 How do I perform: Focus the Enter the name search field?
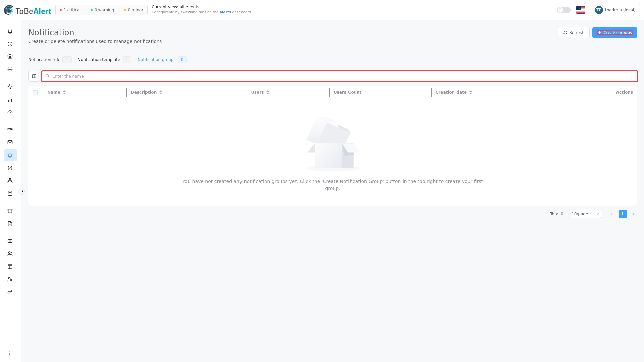click(x=339, y=76)
